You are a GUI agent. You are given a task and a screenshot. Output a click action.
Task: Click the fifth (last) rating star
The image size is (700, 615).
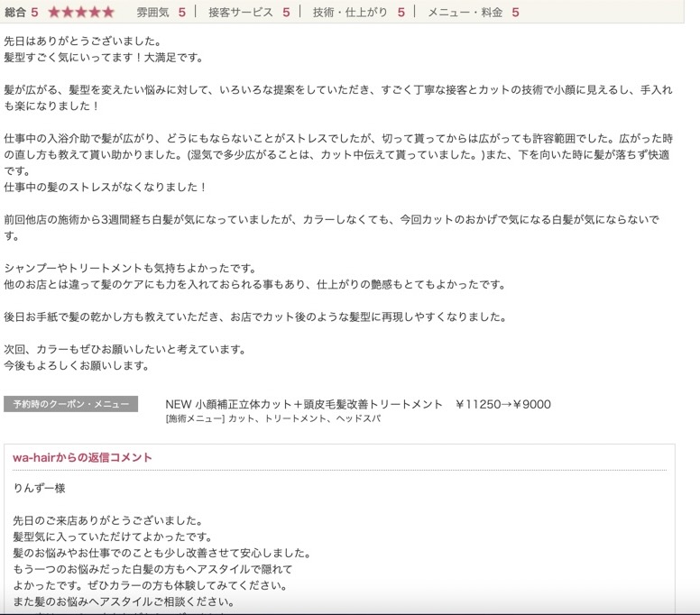pyautogui.click(x=108, y=13)
